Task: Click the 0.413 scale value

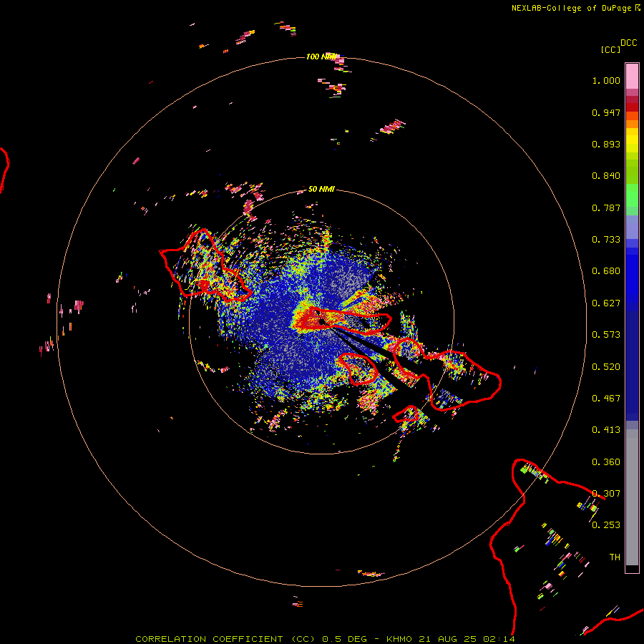Action: tap(606, 430)
